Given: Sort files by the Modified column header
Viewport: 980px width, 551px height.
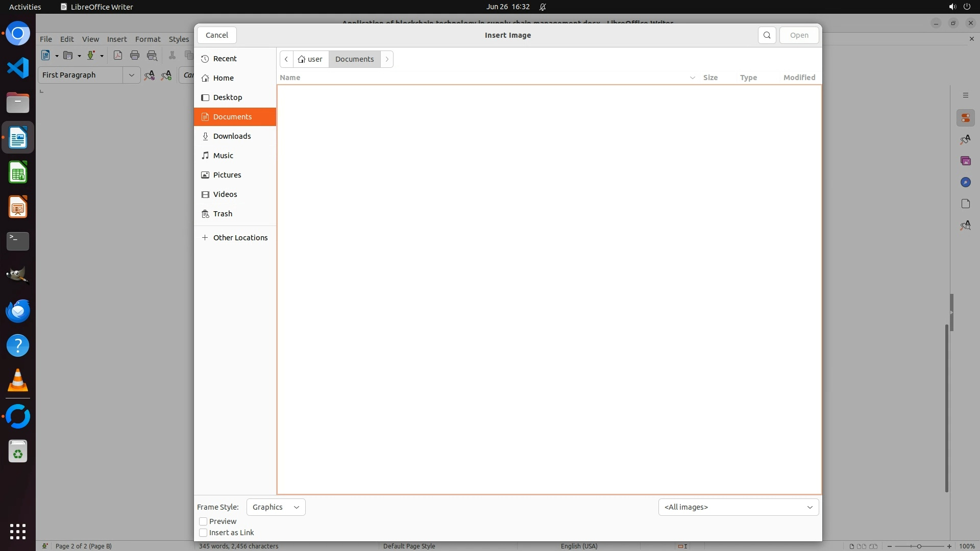Looking at the screenshot, I should point(799,78).
